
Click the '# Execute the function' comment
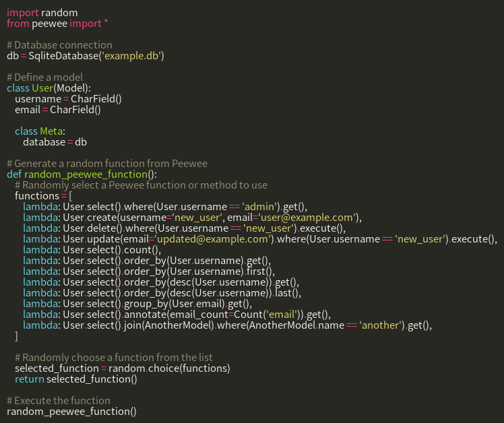click(x=59, y=401)
